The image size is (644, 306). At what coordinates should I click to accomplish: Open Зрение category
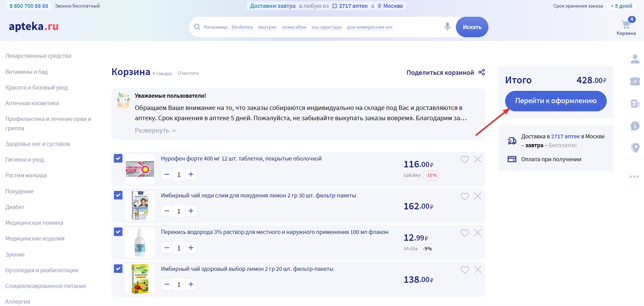coord(15,254)
